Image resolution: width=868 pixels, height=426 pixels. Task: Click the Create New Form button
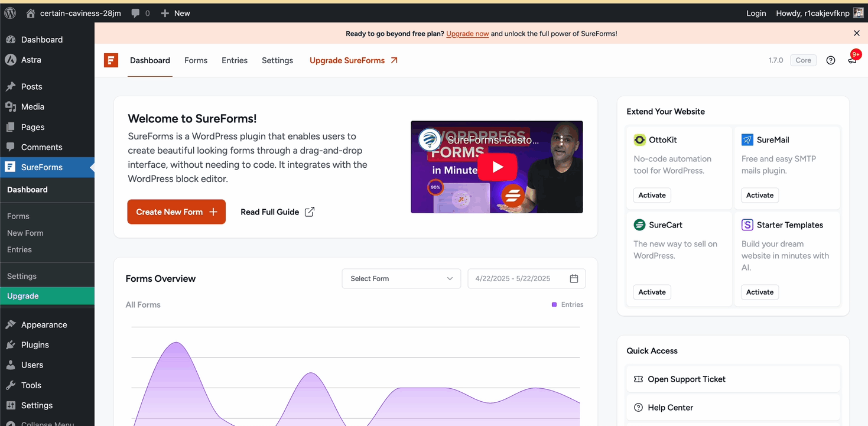pyautogui.click(x=176, y=212)
